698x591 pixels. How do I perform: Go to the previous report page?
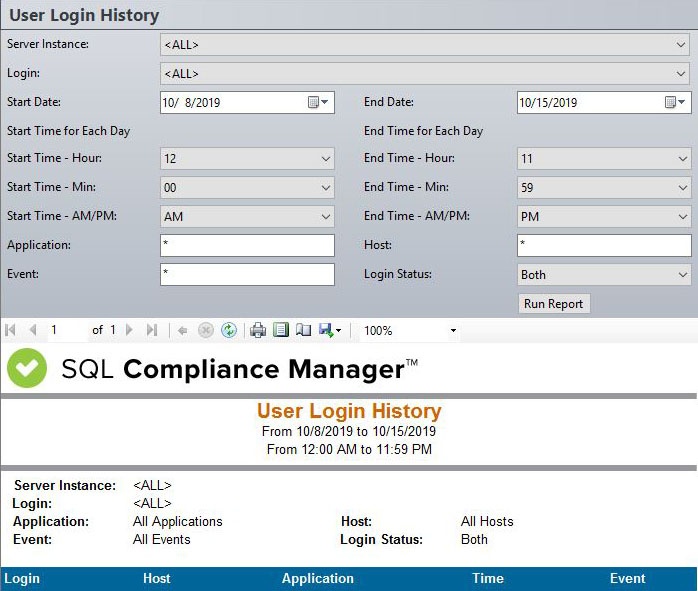33,330
